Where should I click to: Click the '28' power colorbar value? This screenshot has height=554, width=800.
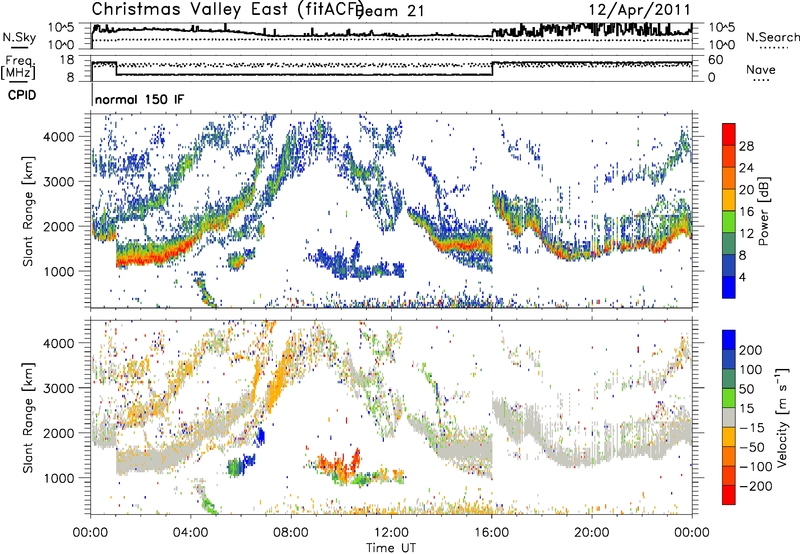pyautogui.click(x=746, y=146)
